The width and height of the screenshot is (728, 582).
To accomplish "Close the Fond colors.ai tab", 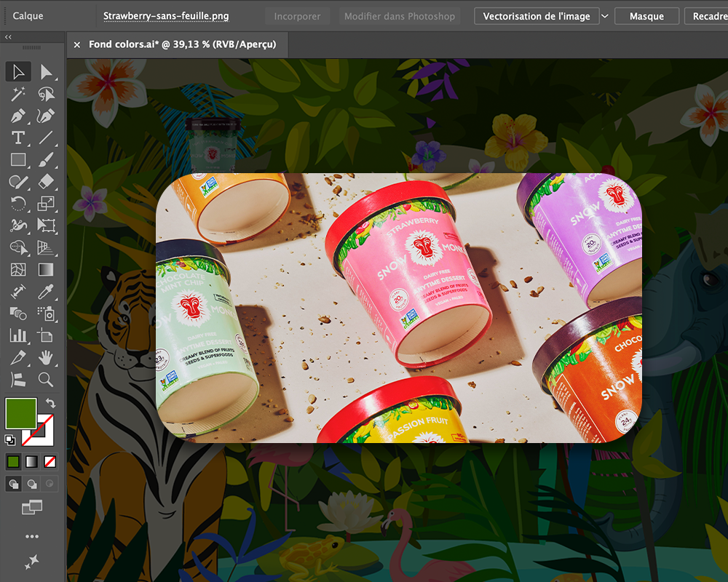I will pyautogui.click(x=77, y=44).
